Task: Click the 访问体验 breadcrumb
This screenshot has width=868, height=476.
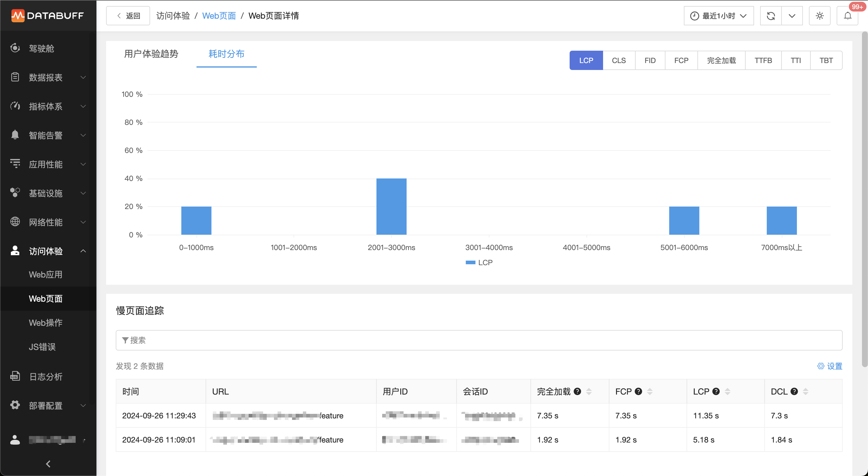Action: click(x=173, y=16)
